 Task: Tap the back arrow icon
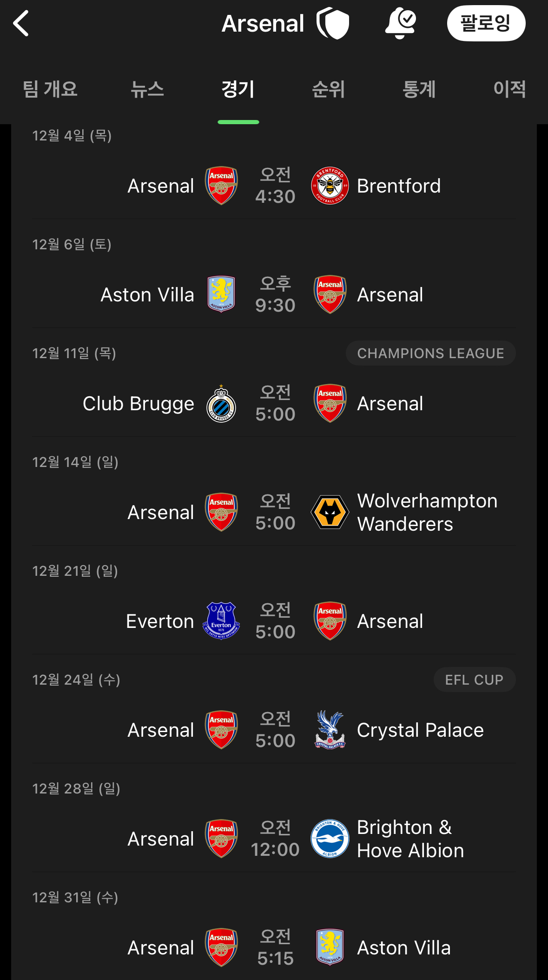coord(21,23)
